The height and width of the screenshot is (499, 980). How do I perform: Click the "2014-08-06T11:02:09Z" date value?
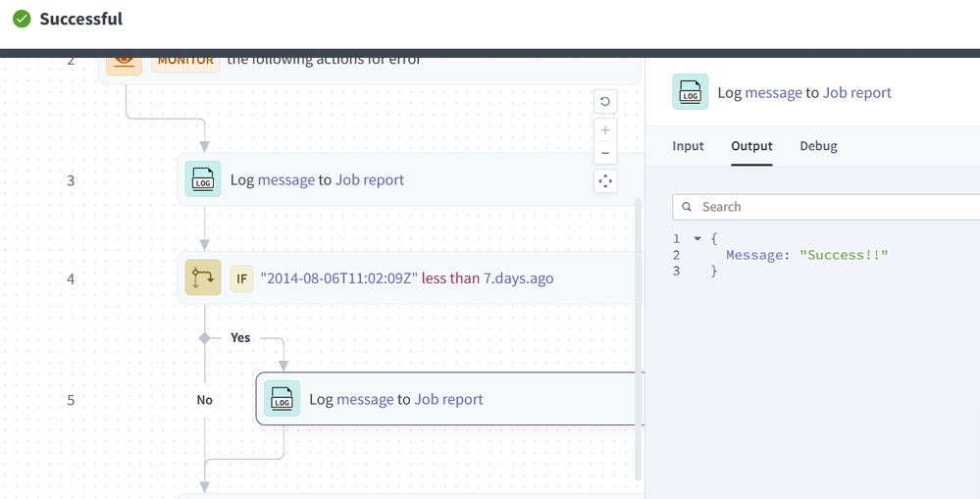pyautogui.click(x=338, y=277)
